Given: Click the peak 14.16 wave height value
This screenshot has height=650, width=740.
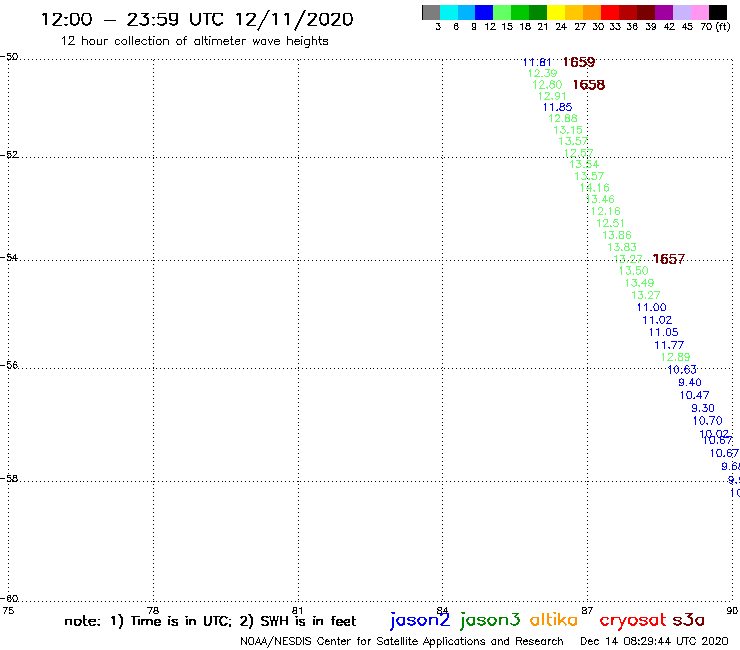Looking at the screenshot, I should click(595, 188).
